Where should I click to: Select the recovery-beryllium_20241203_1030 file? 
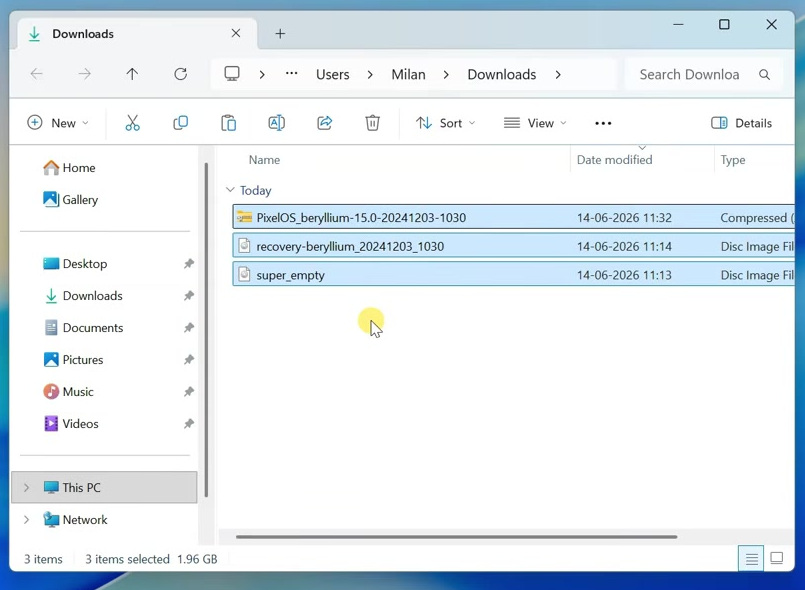pos(513,246)
